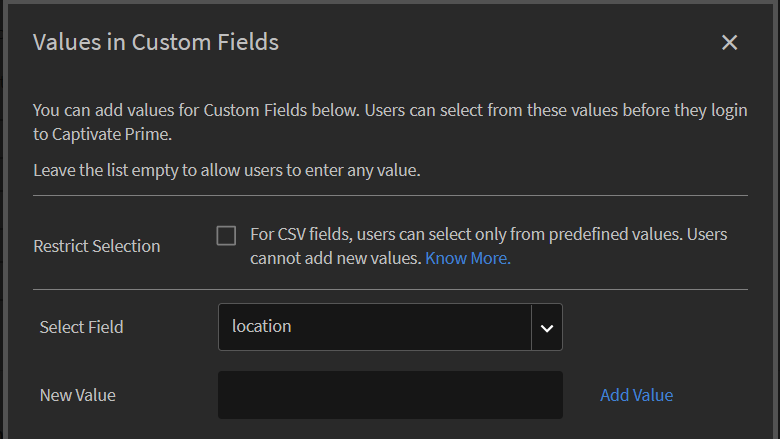Focus the New Value text field
780x439 pixels.
[x=390, y=395]
